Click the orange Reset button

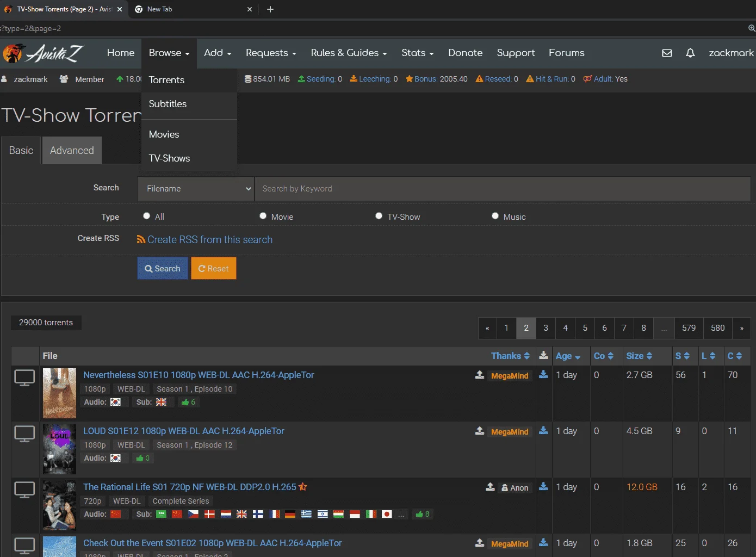click(214, 269)
